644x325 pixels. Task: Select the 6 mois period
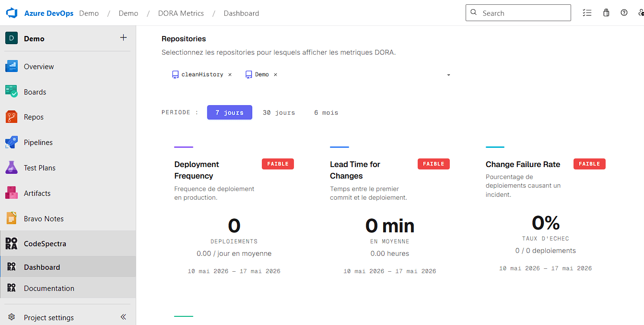tap(326, 112)
